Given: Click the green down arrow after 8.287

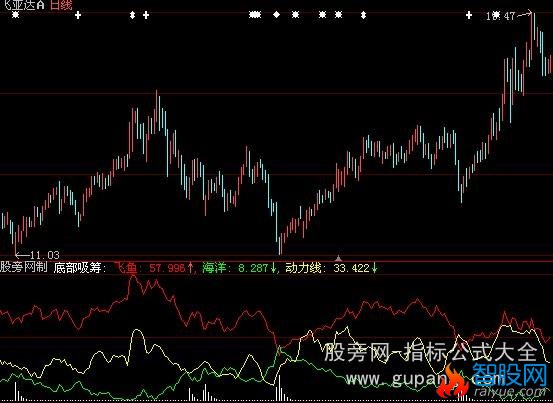Looking at the screenshot, I should (x=273, y=268).
